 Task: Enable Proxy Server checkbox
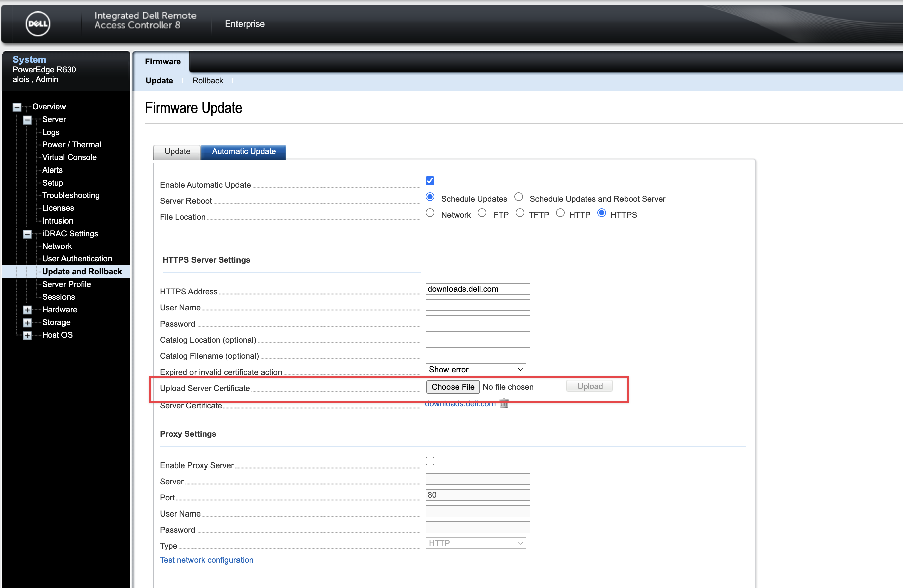pos(429,461)
